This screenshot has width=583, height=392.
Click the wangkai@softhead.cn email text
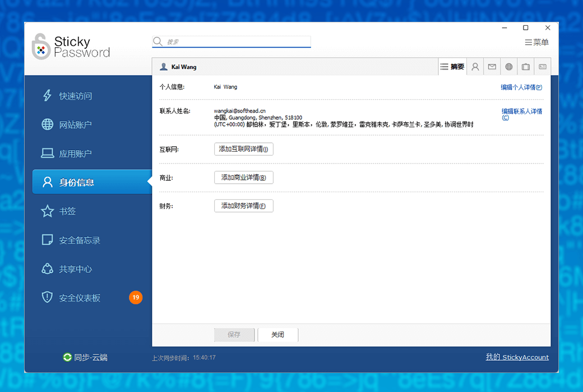239,111
